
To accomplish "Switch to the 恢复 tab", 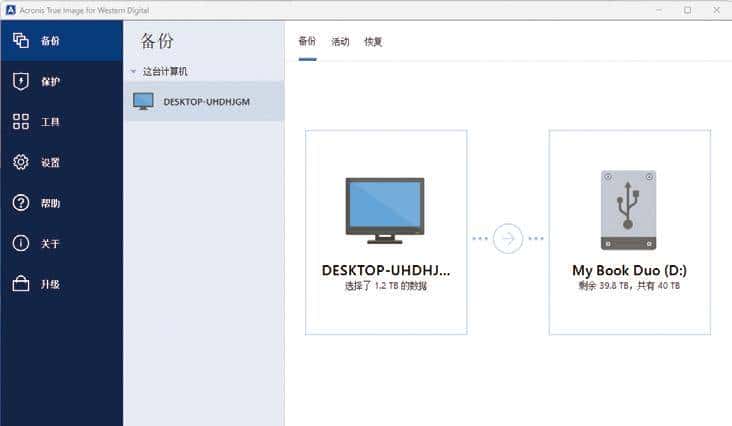I will tap(373, 42).
